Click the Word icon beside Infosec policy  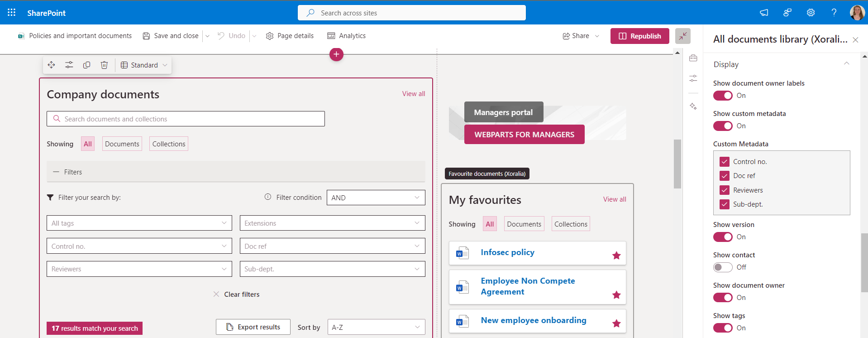[x=463, y=253]
